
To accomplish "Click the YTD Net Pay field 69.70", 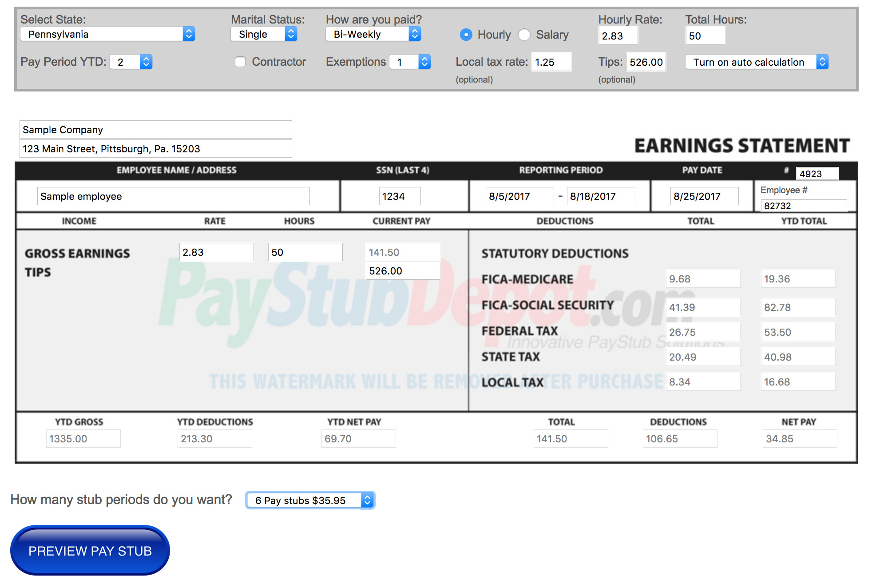I will (359, 439).
